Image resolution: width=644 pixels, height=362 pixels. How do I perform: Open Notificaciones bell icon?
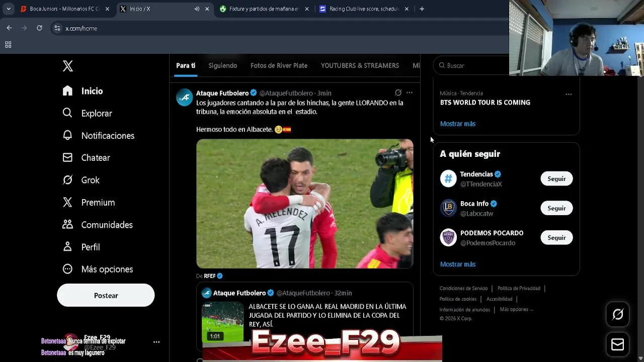pyautogui.click(x=67, y=135)
